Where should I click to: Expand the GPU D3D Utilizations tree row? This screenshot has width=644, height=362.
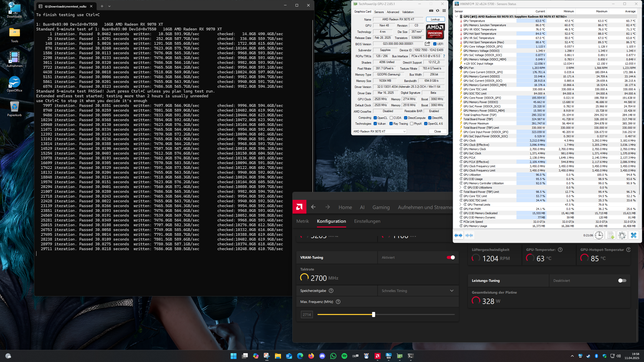[x=460, y=188]
